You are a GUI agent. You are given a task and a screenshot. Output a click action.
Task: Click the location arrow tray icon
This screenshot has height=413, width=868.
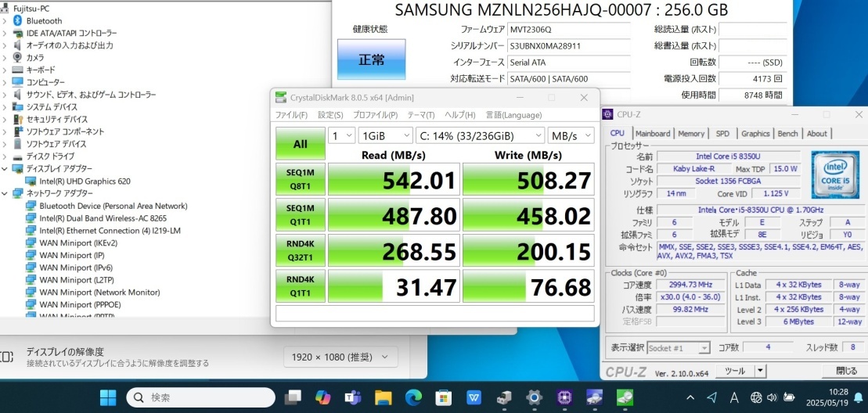click(712, 397)
